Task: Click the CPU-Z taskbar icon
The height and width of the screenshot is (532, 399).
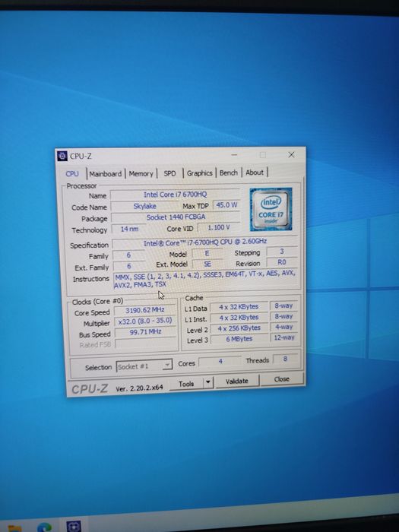Action: click(x=73, y=526)
